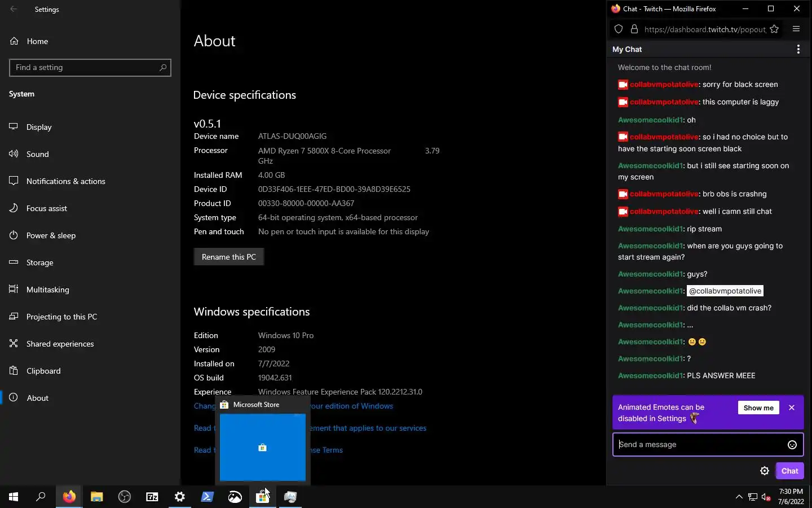Click the Microsoft Store taskbar icon
The height and width of the screenshot is (508, 812).
coord(262,497)
